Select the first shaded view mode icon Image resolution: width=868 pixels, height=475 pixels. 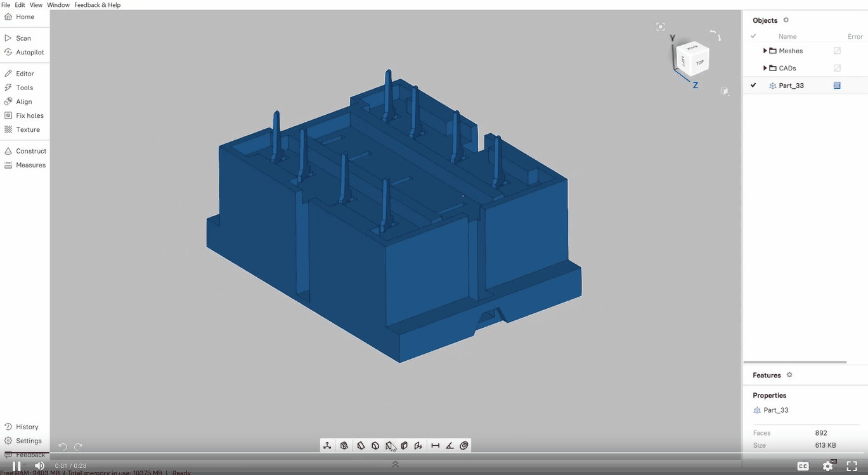[x=361, y=446]
